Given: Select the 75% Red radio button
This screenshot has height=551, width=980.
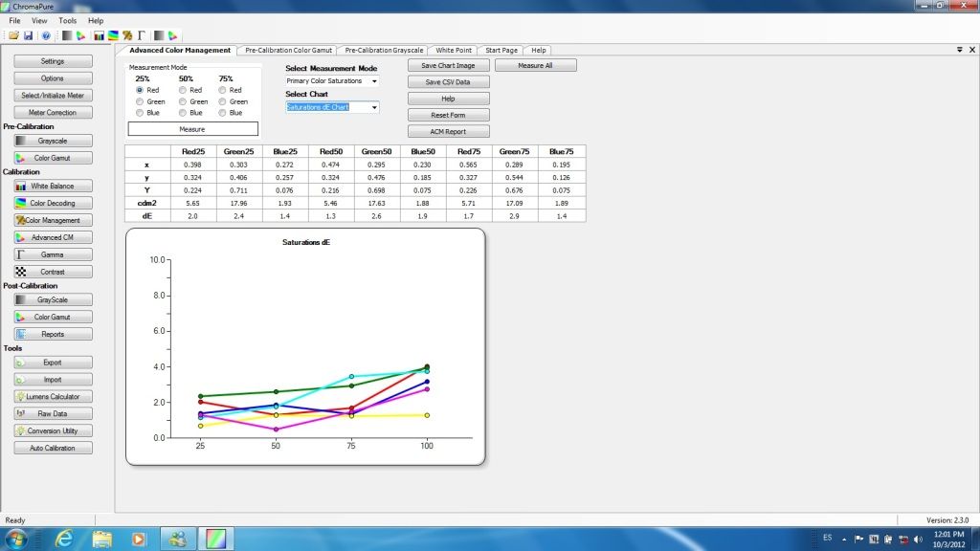Looking at the screenshot, I should tap(222, 90).
